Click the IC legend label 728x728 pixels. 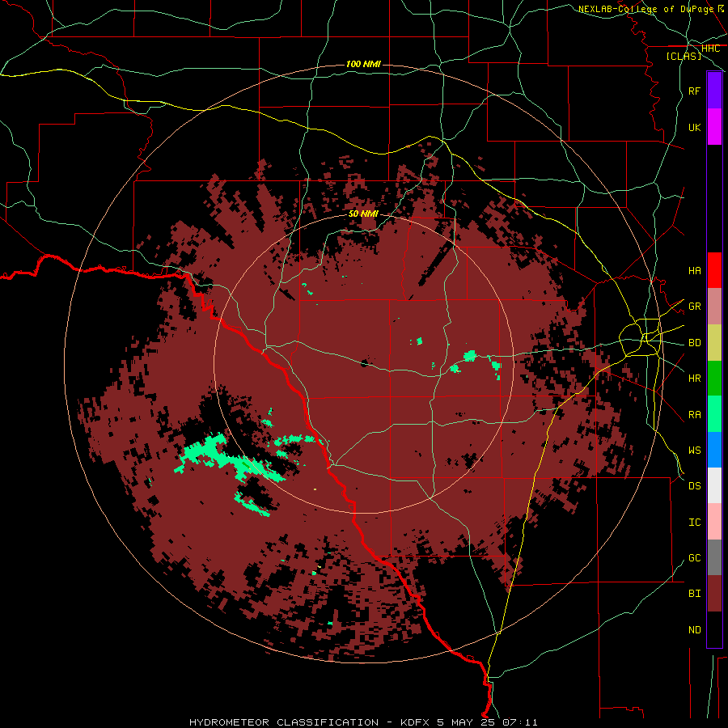point(694,522)
